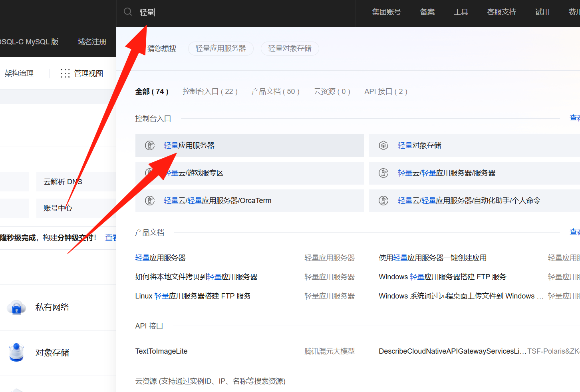This screenshot has height=392, width=580.
Task: Switch to API 接口 (2) tab
Action: (386, 92)
